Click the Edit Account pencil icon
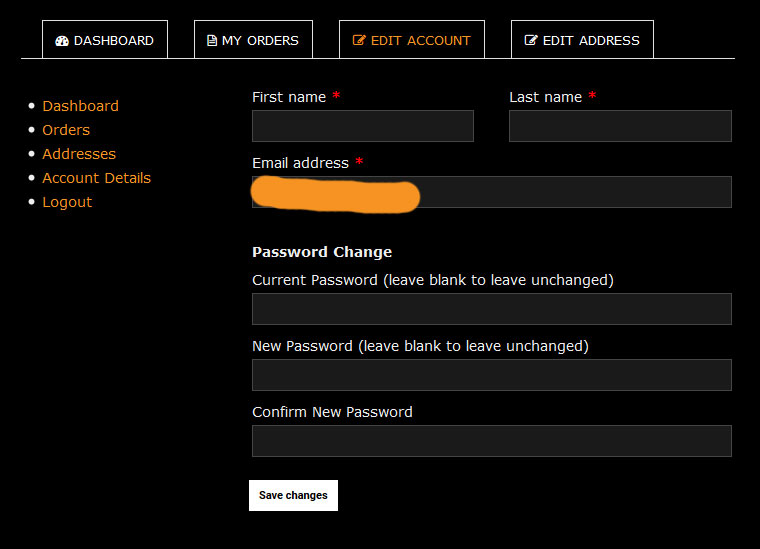The width and height of the screenshot is (760, 549). click(359, 41)
